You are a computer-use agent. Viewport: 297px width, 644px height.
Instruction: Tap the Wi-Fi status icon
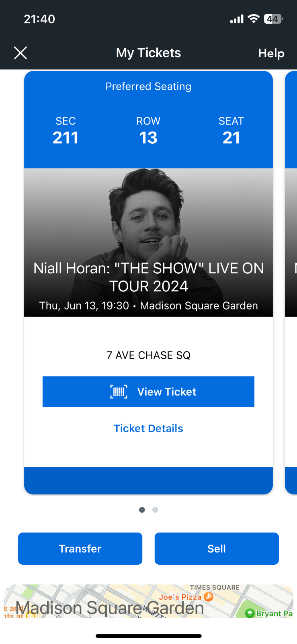click(254, 19)
